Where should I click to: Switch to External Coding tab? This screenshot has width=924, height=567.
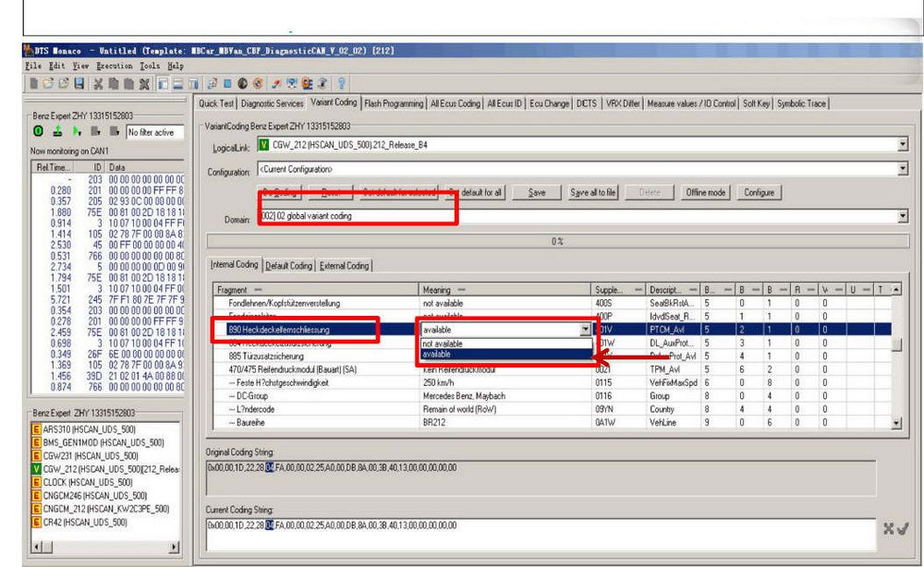click(344, 266)
